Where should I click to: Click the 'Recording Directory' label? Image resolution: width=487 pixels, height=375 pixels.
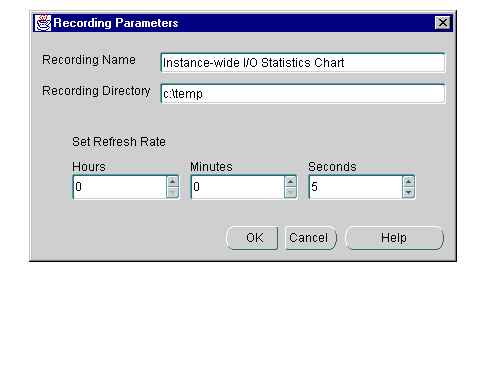(96, 91)
